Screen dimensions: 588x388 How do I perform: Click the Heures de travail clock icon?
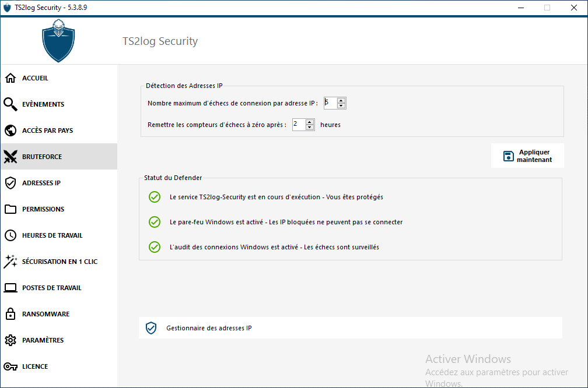pyautogui.click(x=10, y=235)
